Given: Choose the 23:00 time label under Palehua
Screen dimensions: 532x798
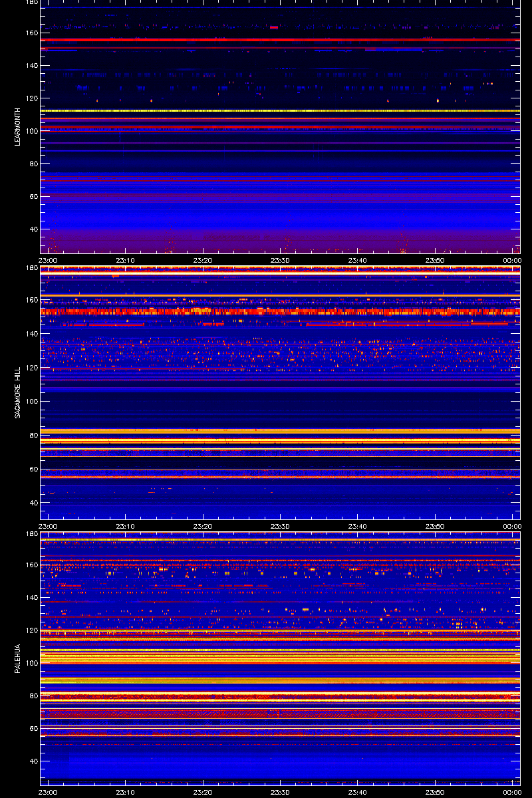Looking at the screenshot, I should click(x=48, y=792).
